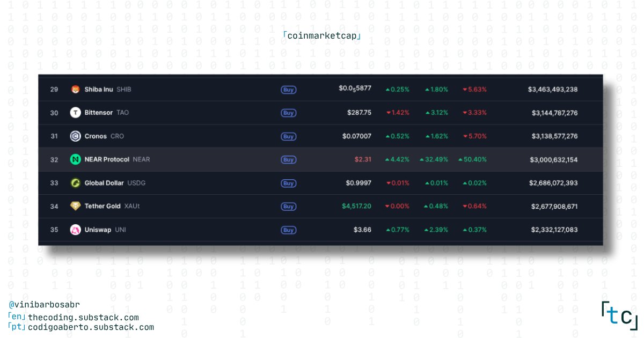Click Cronos price $0.07007
The width and height of the screenshot is (644, 338).
click(357, 136)
